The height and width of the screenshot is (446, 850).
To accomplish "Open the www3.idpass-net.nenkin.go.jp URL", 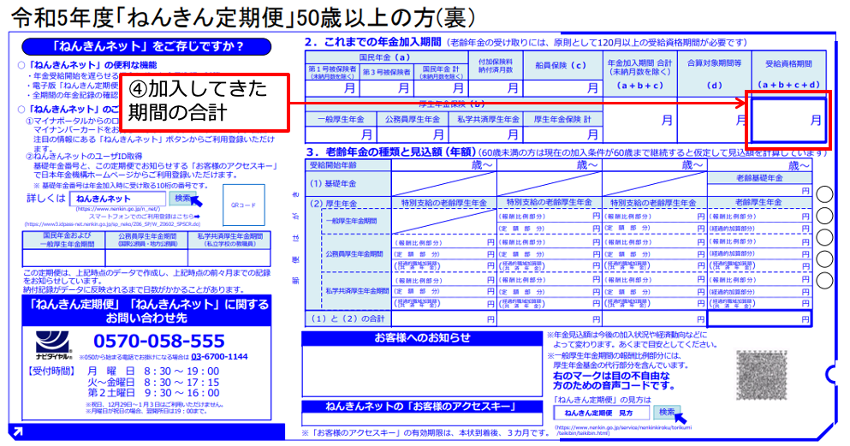I will 112,224.
